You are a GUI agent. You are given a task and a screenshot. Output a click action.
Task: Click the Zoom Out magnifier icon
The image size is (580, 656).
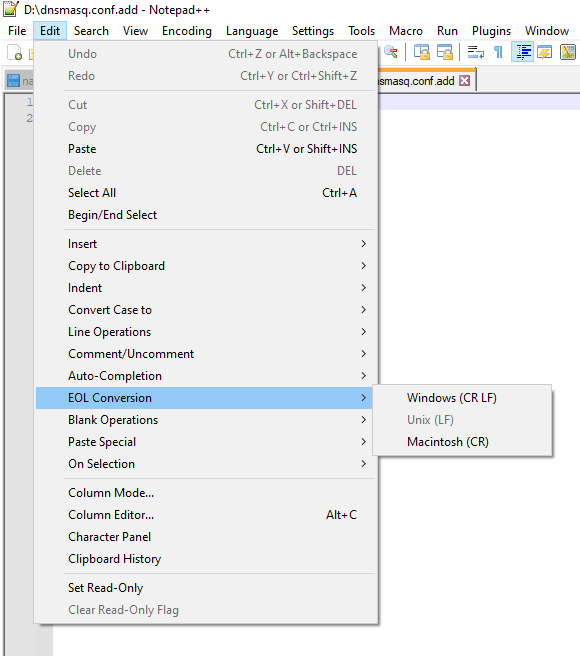pos(391,52)
